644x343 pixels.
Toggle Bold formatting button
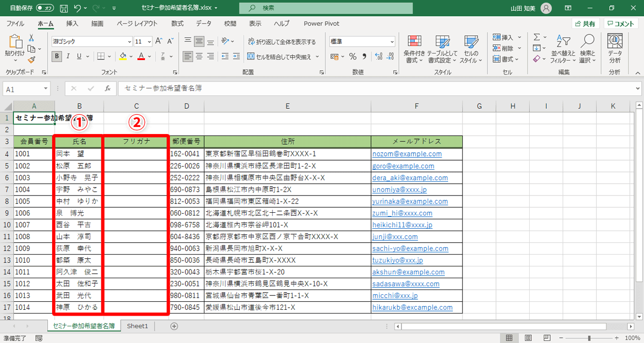(57, 56)
